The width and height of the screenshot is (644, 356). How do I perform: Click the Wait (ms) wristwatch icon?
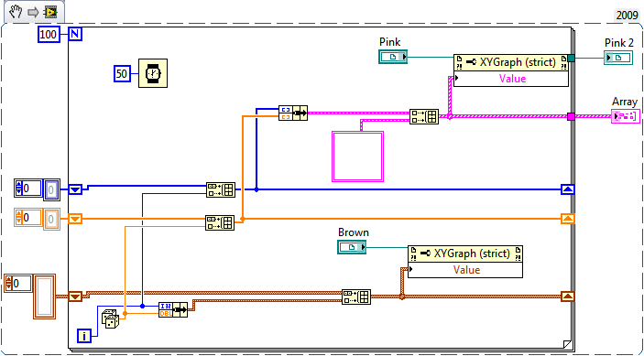coord(153,73)
